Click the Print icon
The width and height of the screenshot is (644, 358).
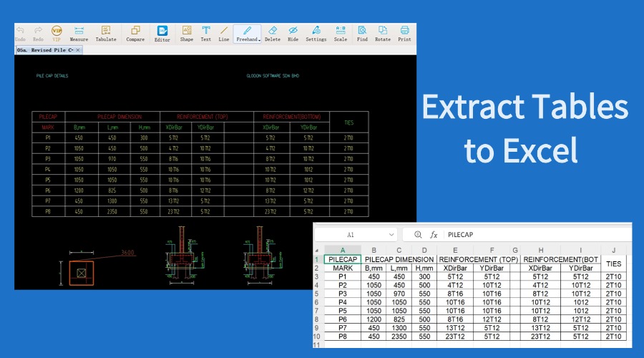coord(404,33)
